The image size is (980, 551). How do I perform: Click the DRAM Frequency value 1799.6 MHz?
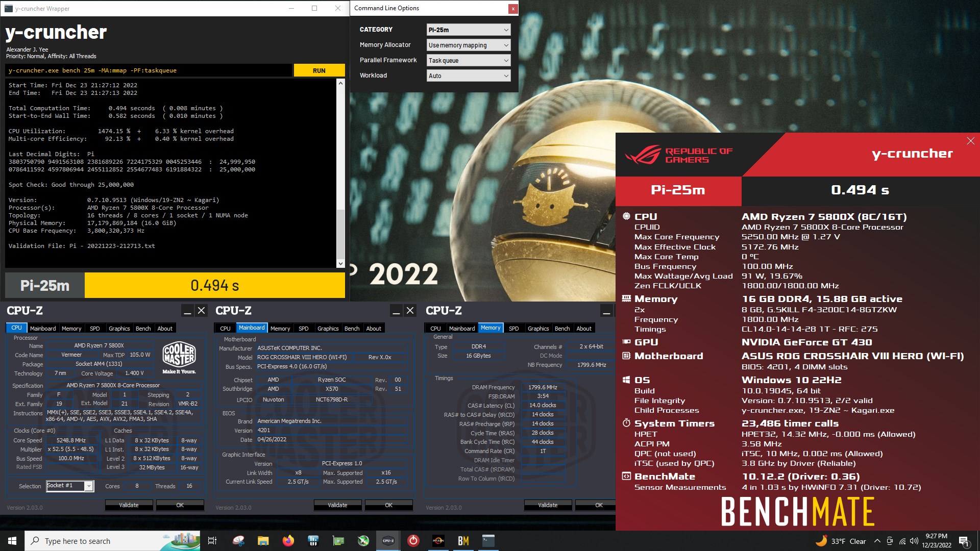pos(543,387)
